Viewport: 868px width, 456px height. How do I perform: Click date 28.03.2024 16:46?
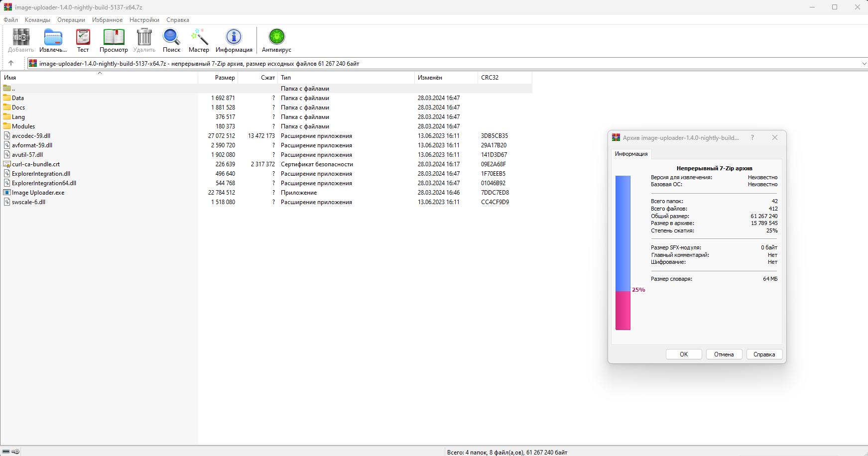[439, 193]
